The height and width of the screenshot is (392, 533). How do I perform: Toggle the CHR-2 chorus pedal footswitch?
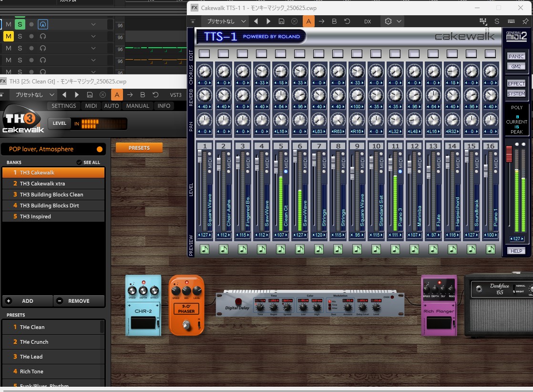click(143, 323)
